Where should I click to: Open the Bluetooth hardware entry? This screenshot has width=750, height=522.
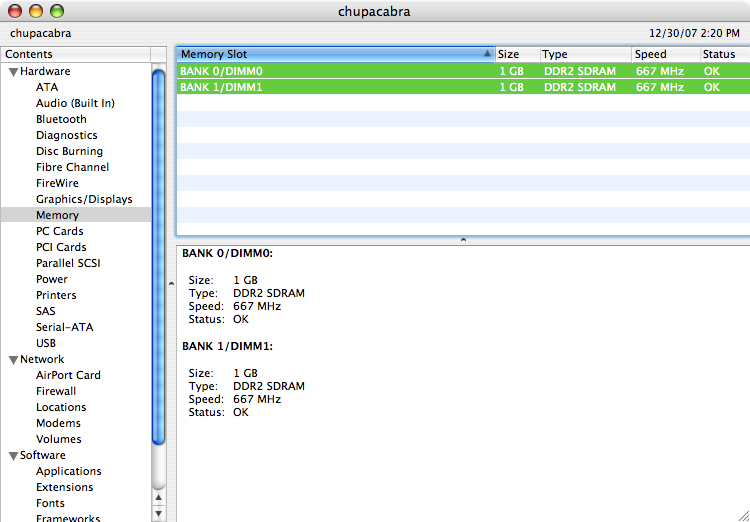click(x=61, y=119)
